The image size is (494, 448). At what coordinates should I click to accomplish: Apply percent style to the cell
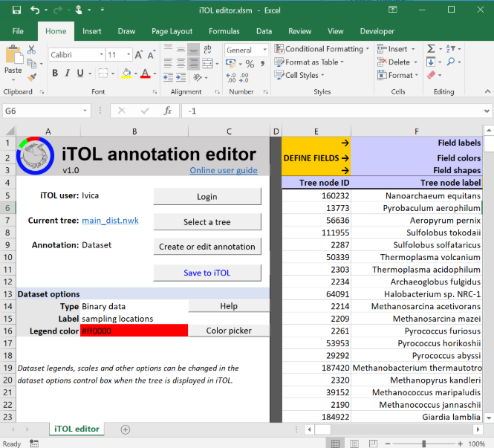tap(248, 63)
